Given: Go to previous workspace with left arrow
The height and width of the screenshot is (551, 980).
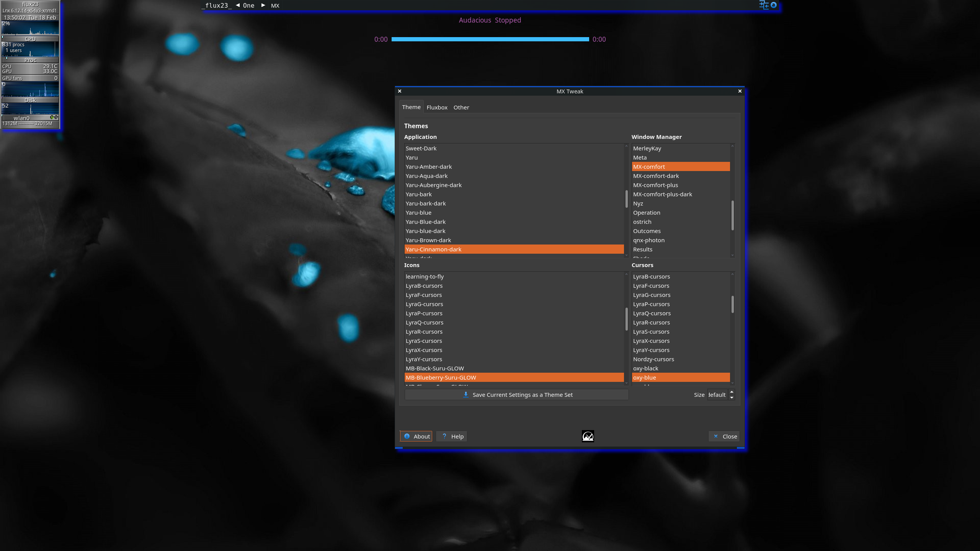Looking at the screenshot, I should coord(238,5).
